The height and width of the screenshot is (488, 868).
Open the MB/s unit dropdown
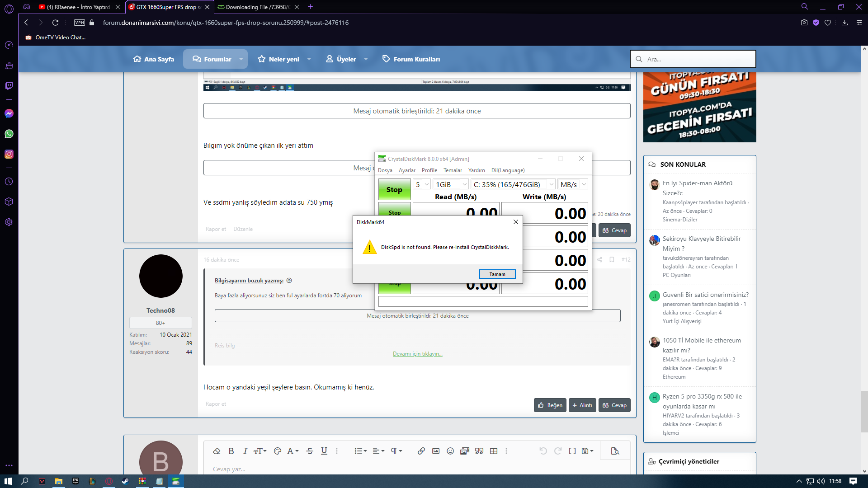(573, 184)
